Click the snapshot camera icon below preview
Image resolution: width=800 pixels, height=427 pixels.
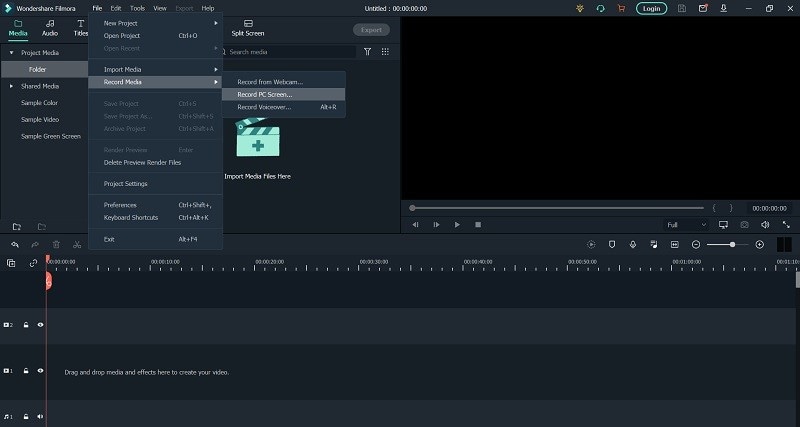(744, 224)
